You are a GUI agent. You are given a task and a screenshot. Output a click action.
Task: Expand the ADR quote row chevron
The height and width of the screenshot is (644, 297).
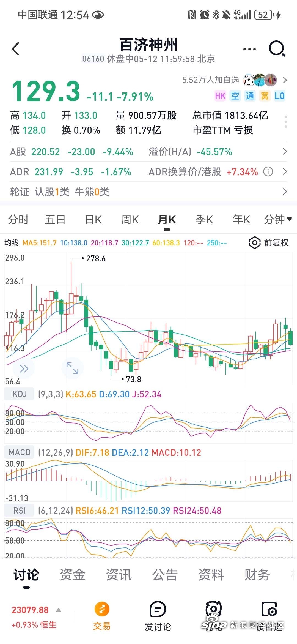click(x=285, y=172)
